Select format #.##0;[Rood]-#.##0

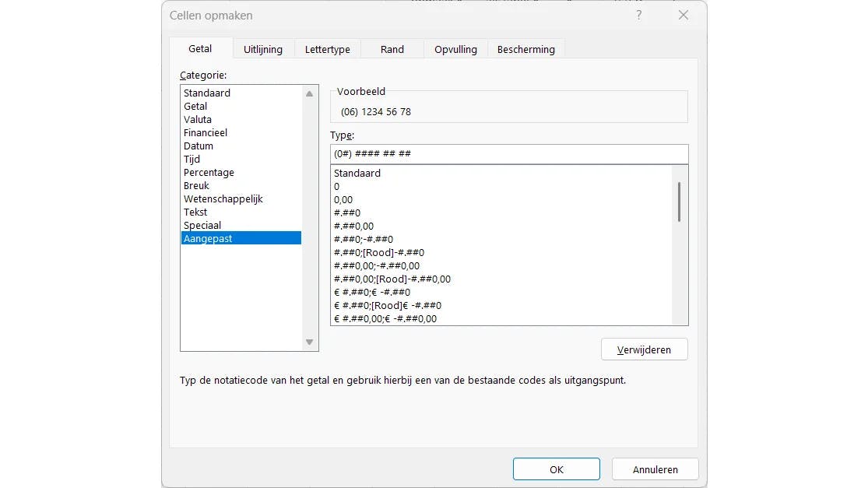(501, 253)
